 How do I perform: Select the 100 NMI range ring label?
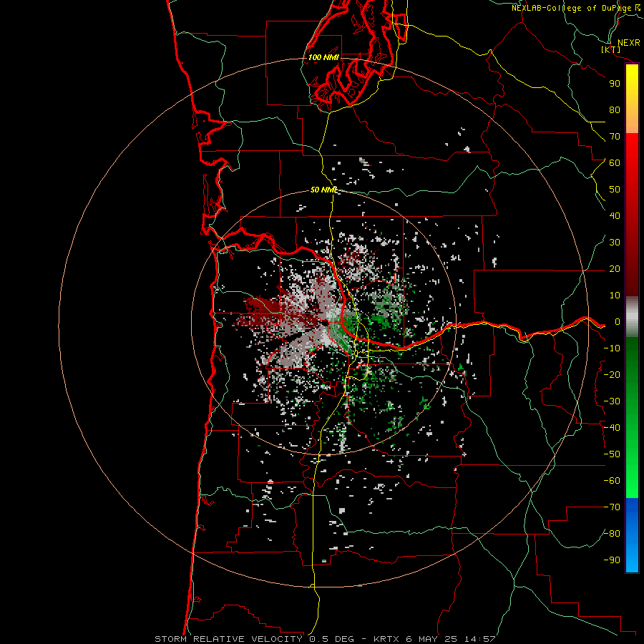(323, 57)
